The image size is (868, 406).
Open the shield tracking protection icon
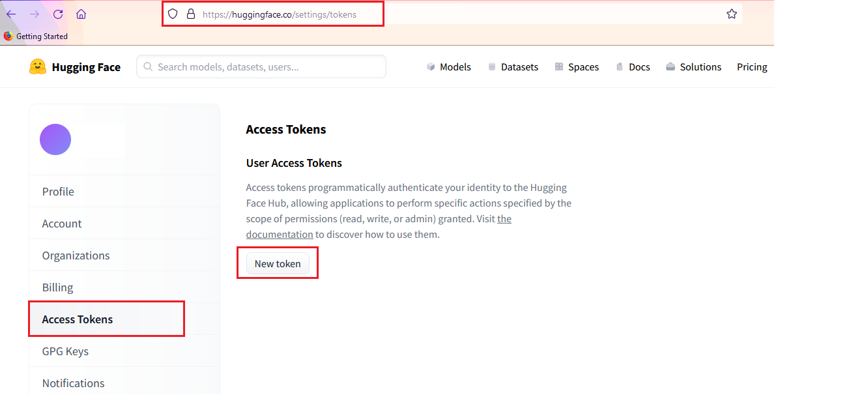pos(173,14)
